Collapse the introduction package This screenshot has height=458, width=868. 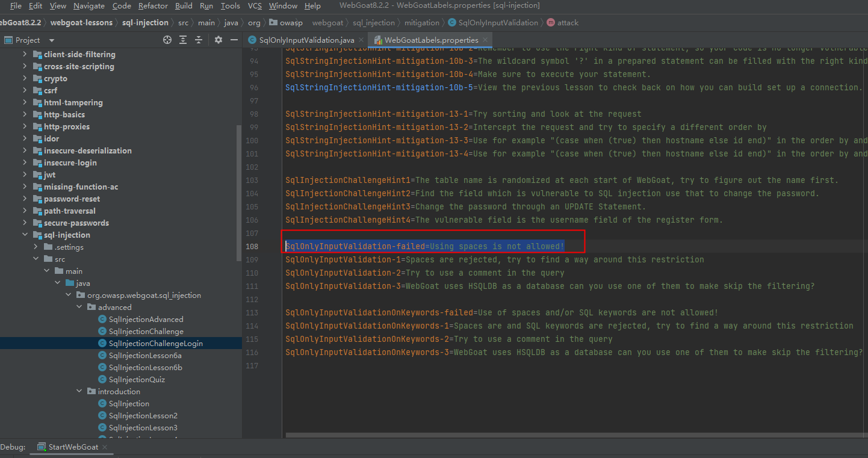pyautogui.click(x=79, y=391)
